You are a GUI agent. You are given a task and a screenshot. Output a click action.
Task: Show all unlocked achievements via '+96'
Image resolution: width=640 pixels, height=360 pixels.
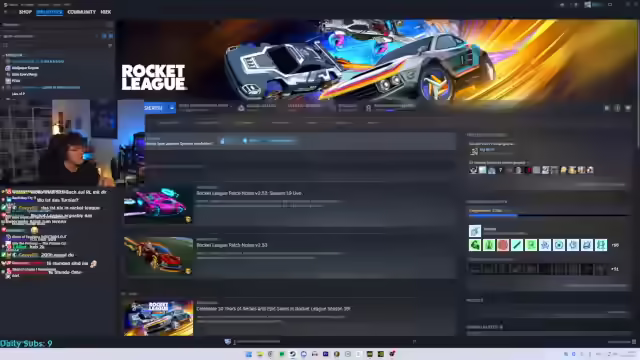click(x=615, y=245)
